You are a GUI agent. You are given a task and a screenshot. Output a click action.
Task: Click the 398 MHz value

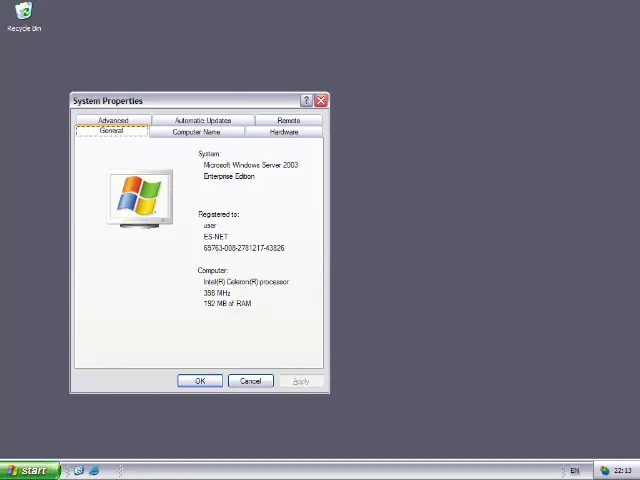point(217,293)
